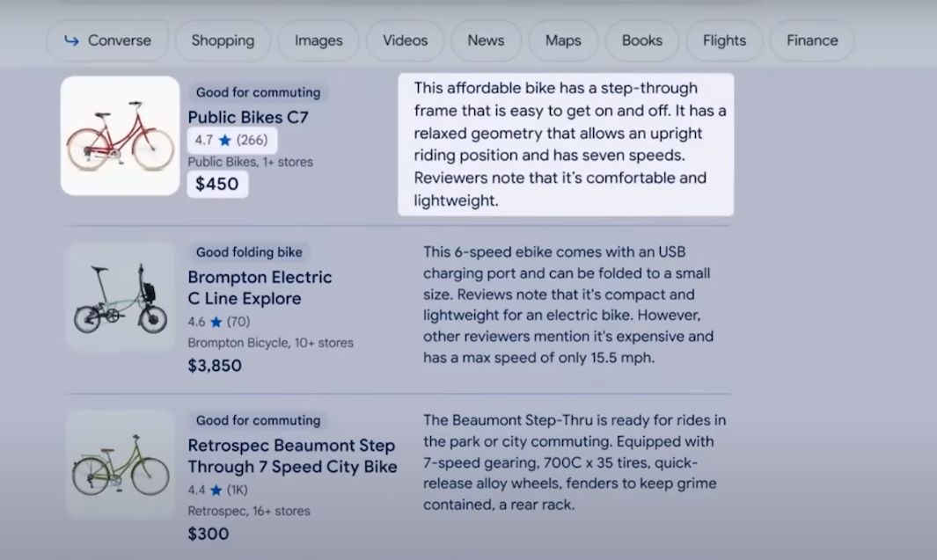This screenshot has width=937, height=560.
Task: Open the Shopping filter tab
Action: click(x=223, y=40)
